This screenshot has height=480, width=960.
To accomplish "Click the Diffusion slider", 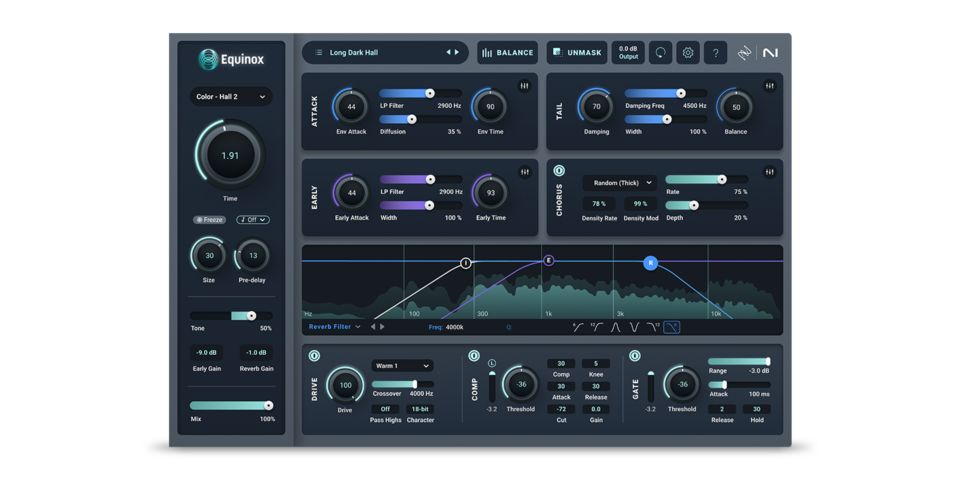I will tap(421, 119).
